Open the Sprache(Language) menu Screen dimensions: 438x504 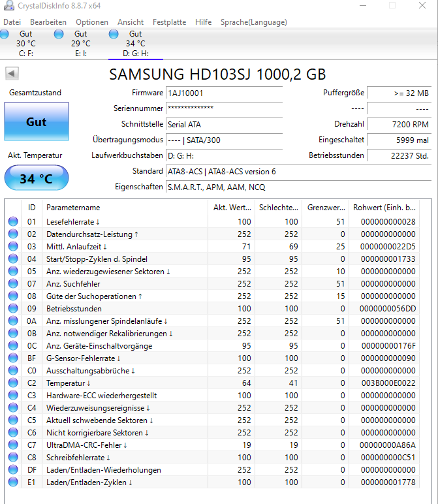(254, 22)
